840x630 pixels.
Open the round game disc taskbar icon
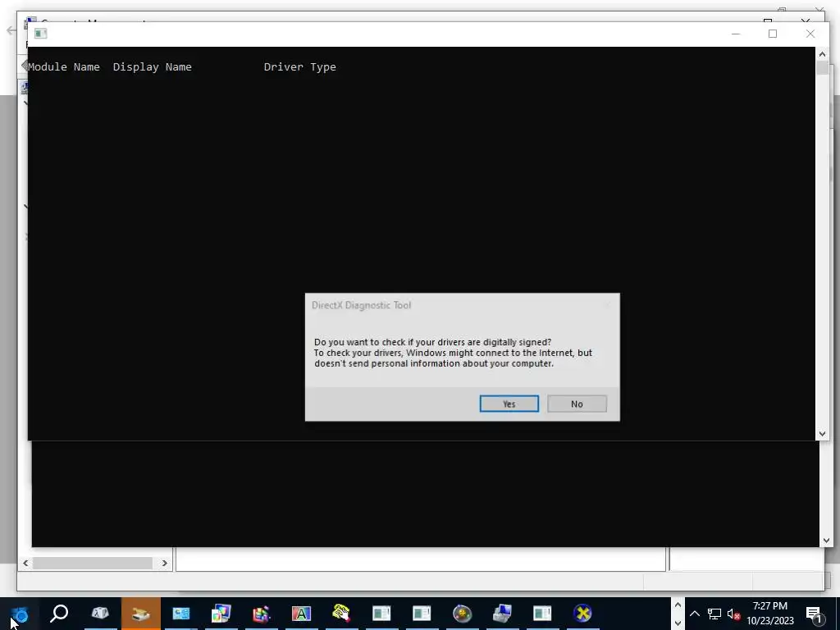click(x=463, y=614)
